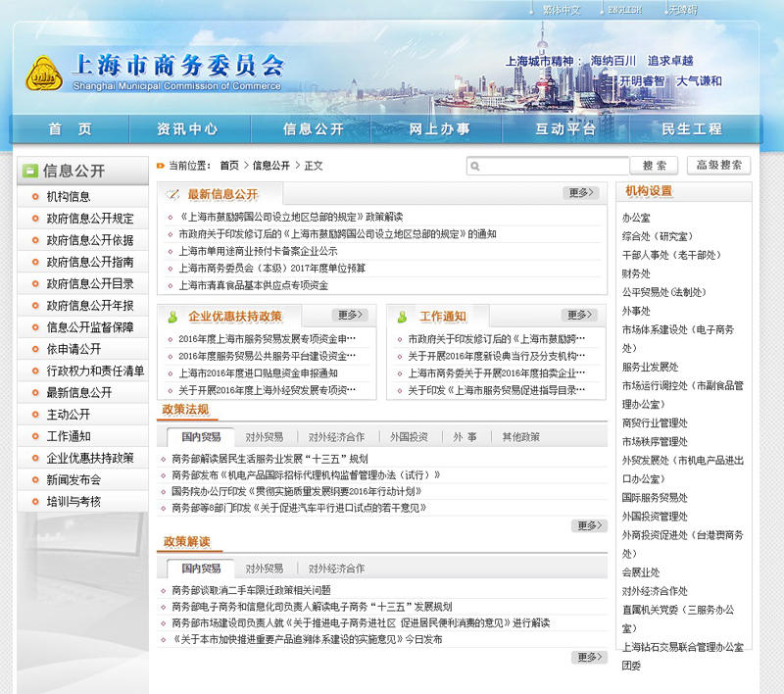Screen dimensions: 784x694
Task: Click the Shanghai Commerce Commission gold logo emblem
Action: pos(44,74)
